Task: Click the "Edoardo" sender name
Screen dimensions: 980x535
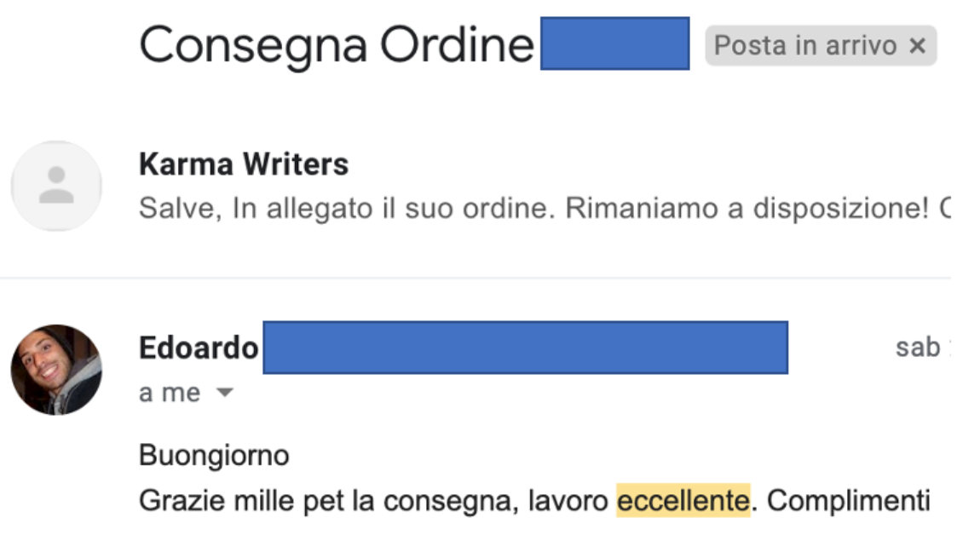Action: tap(199, 348)
